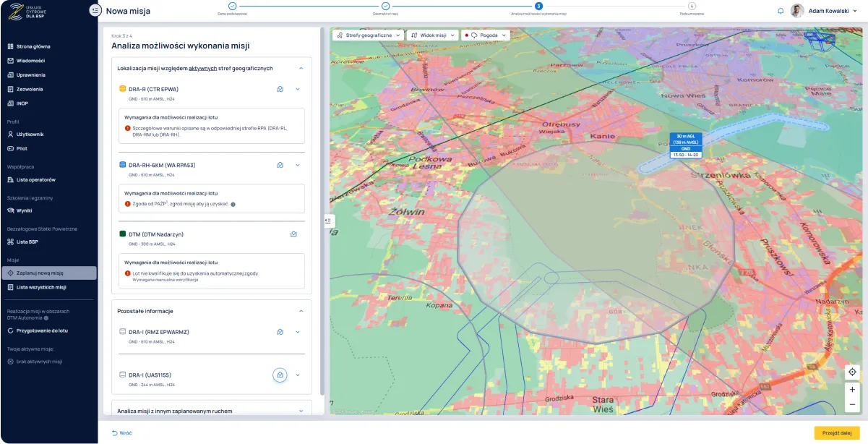This screenshot has width=868, height=444.
Task: Open Strefy geograficzne dropdown
Action: [x=369, y=35]
